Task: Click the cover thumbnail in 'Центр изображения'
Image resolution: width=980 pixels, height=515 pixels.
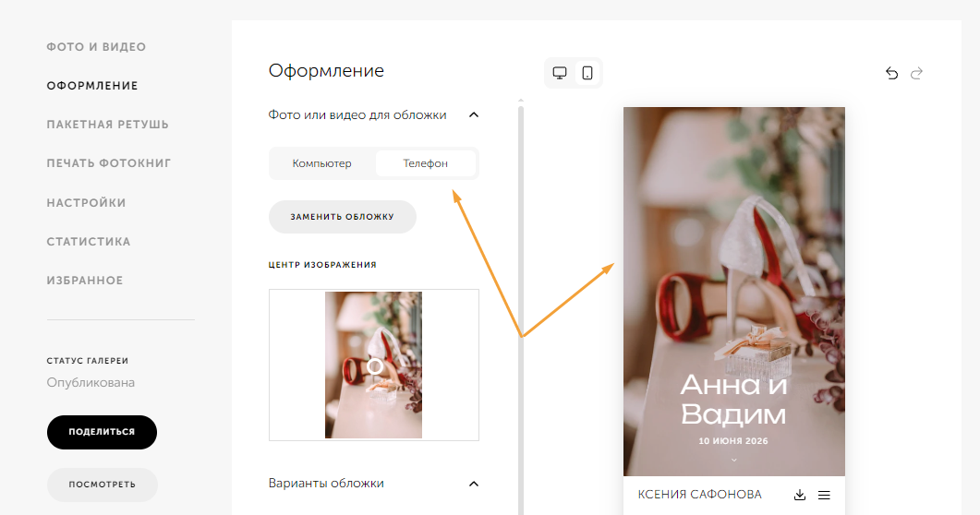Action: (373, 365)
